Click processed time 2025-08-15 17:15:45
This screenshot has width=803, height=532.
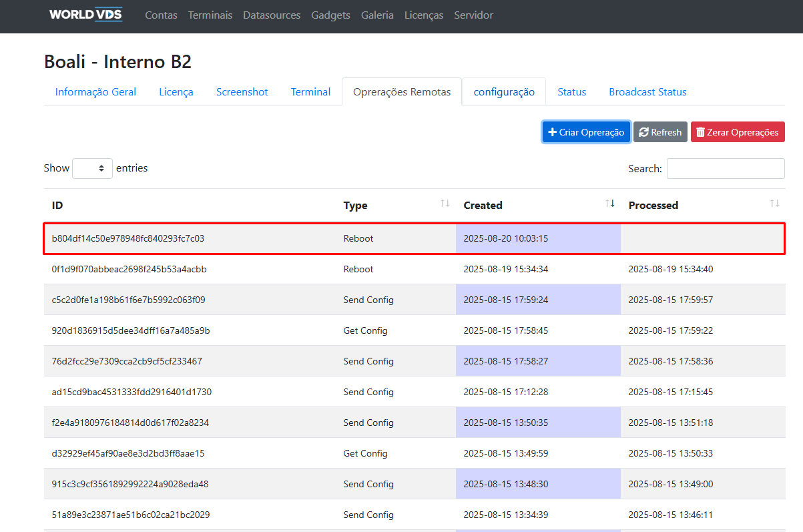tap(671, 392)
